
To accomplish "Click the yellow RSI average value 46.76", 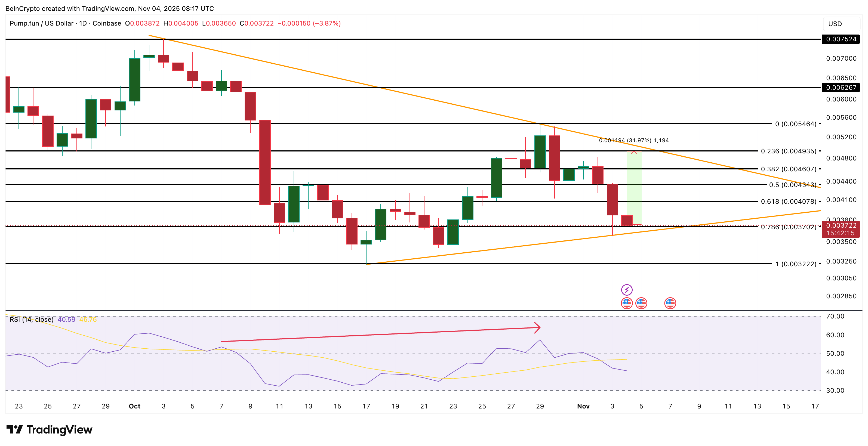I will (x=88, y=319).
